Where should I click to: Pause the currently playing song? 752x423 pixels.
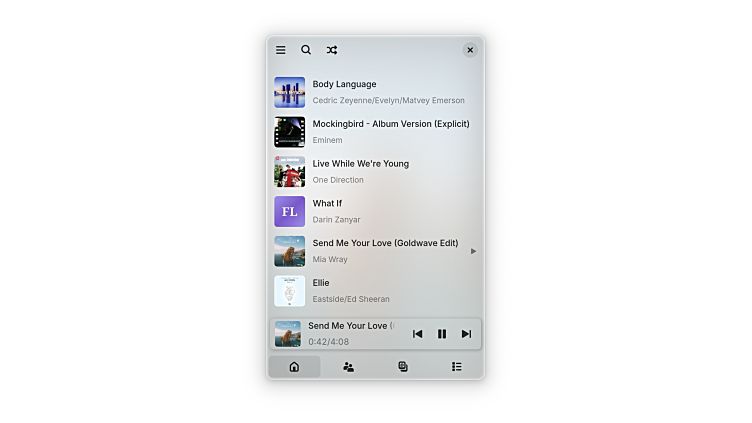[442, 334]
